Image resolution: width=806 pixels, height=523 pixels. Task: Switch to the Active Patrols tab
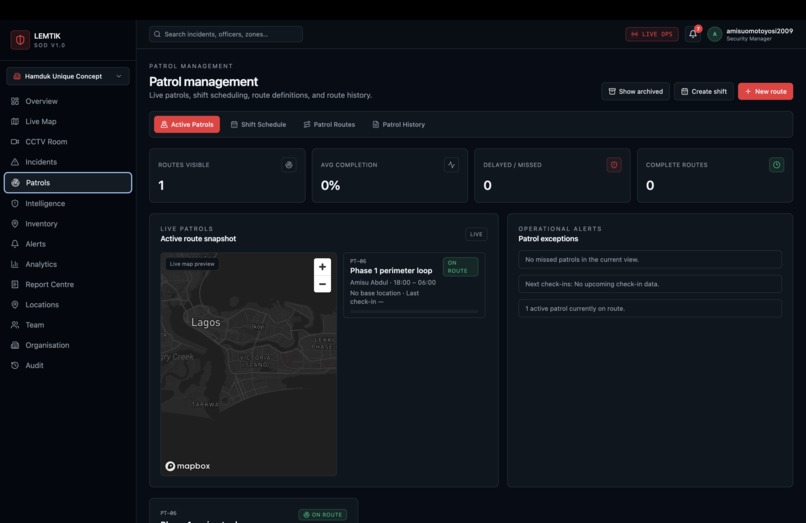(x=187, y=124)
